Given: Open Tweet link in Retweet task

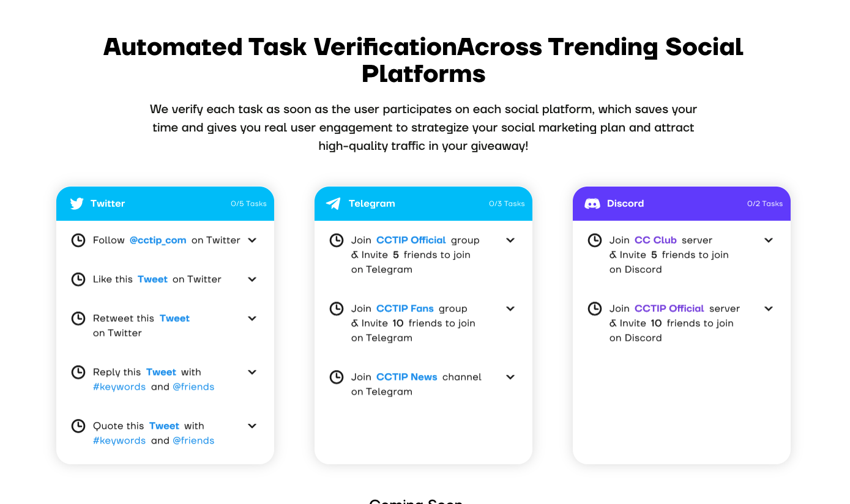Looking at the screenshot, I should click(x=174, y=319).
